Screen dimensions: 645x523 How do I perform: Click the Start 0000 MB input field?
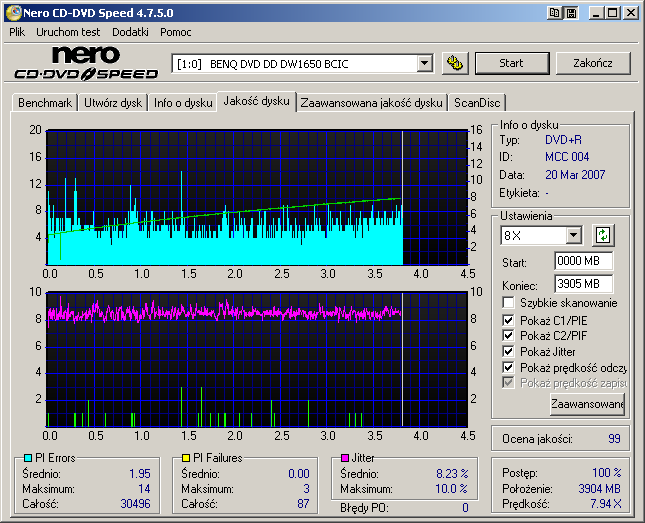583,261
